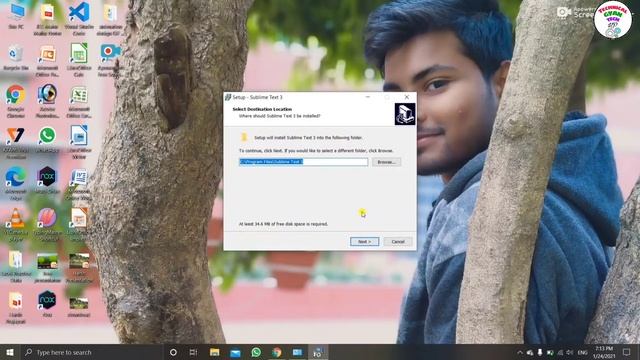Viewport: 640px width, 360px height.
Task: Click the Sublime Text setup title bar icon
Action: 228,97
